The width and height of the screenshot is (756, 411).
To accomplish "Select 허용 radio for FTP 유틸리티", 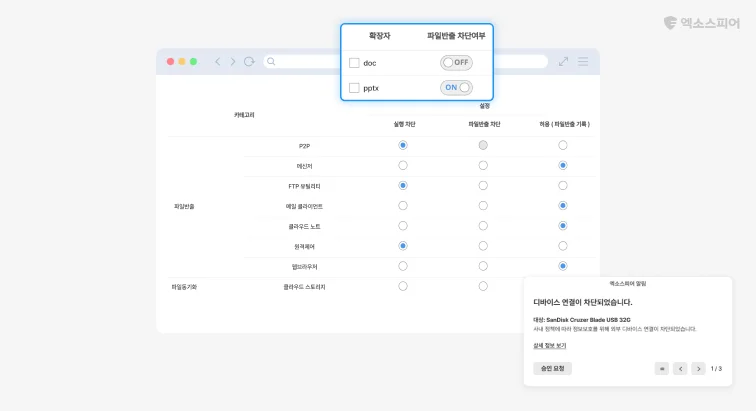I will pyautogui.click(x=563, y=186).
